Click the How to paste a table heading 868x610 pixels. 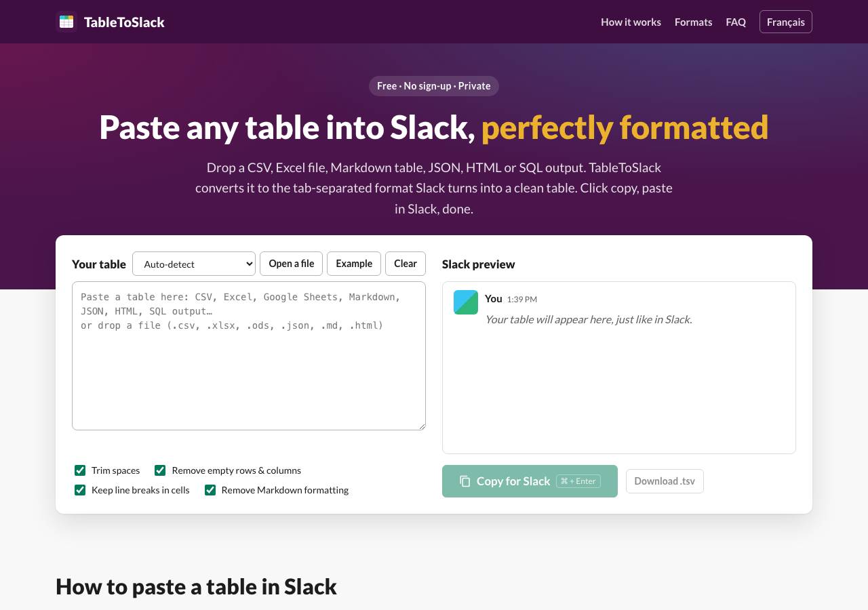(196, 586)
